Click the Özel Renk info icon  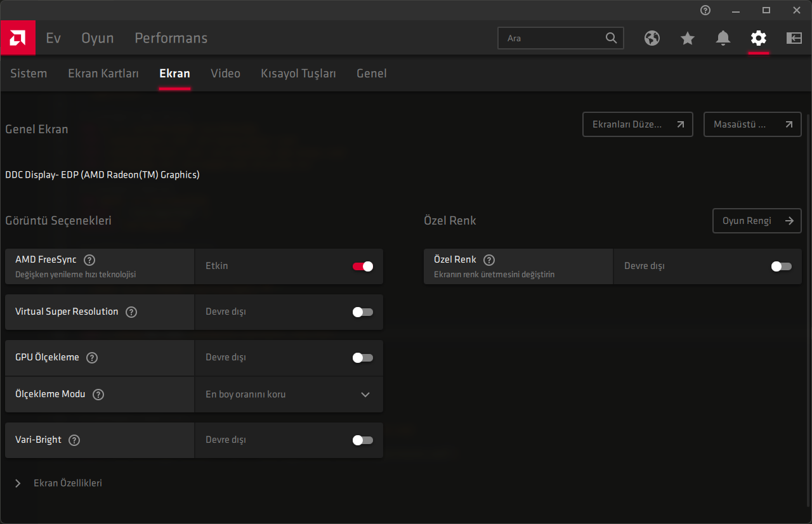[x=488, y=259]
